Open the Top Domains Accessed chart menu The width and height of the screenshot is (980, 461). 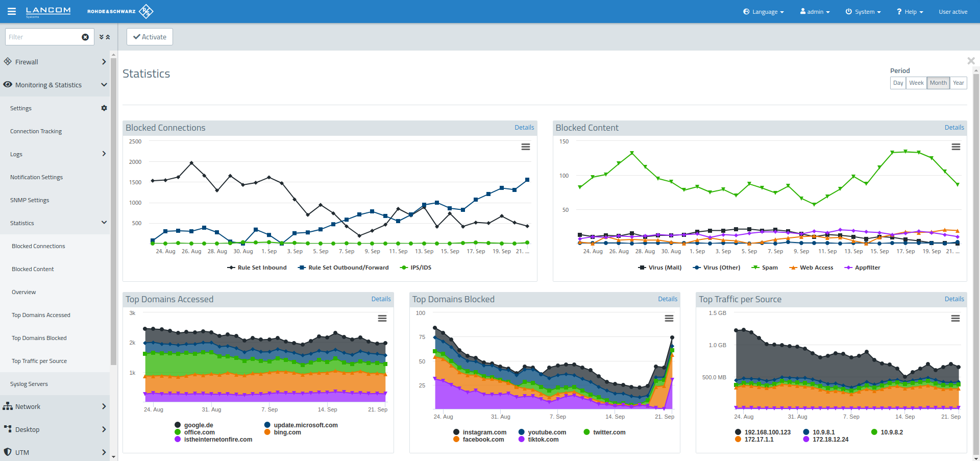tap(382, 318)
